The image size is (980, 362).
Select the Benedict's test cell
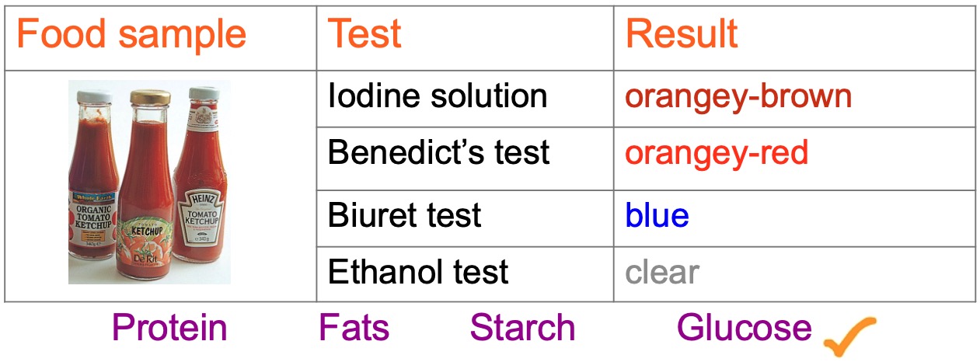point(438,152)
